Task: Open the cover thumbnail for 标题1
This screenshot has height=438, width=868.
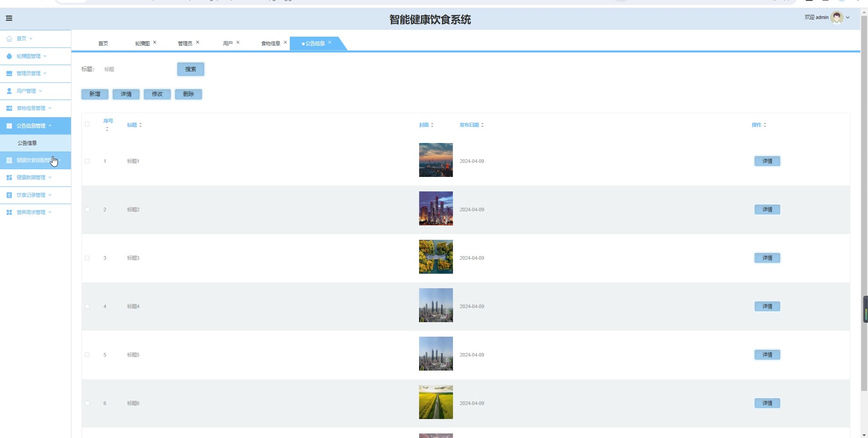Action: (436, 160)
